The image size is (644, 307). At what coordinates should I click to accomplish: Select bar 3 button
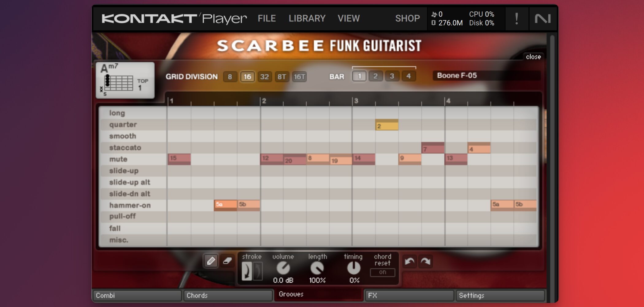(392, 76)
